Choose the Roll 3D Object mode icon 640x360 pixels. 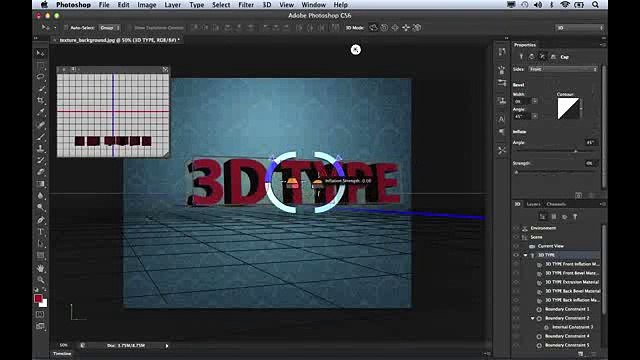384,28
